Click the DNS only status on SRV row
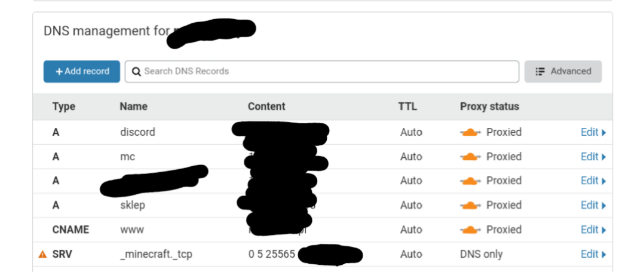644x272 pixels. click(x=482, y=254)
